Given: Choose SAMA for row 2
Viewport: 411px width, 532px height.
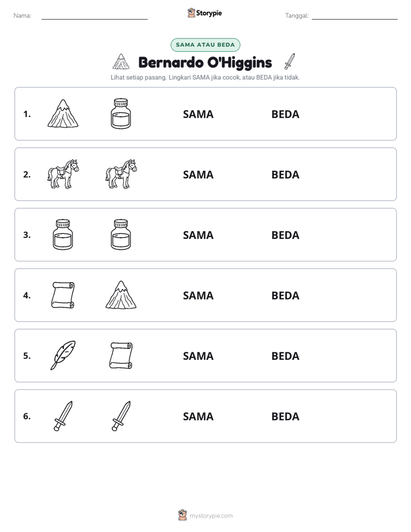Looking at the screenshot, I should click(199, 174).
